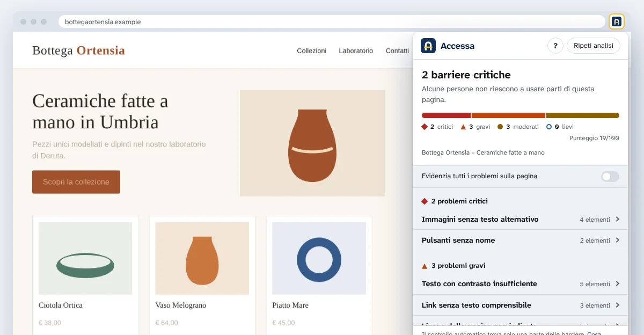Open the Piatto Mare product image

click(319, 258)
